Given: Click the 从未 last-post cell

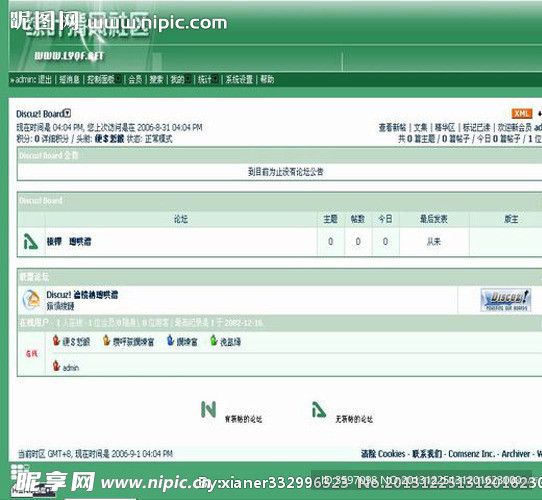Looking at the screenshot, I should [434, 241].
